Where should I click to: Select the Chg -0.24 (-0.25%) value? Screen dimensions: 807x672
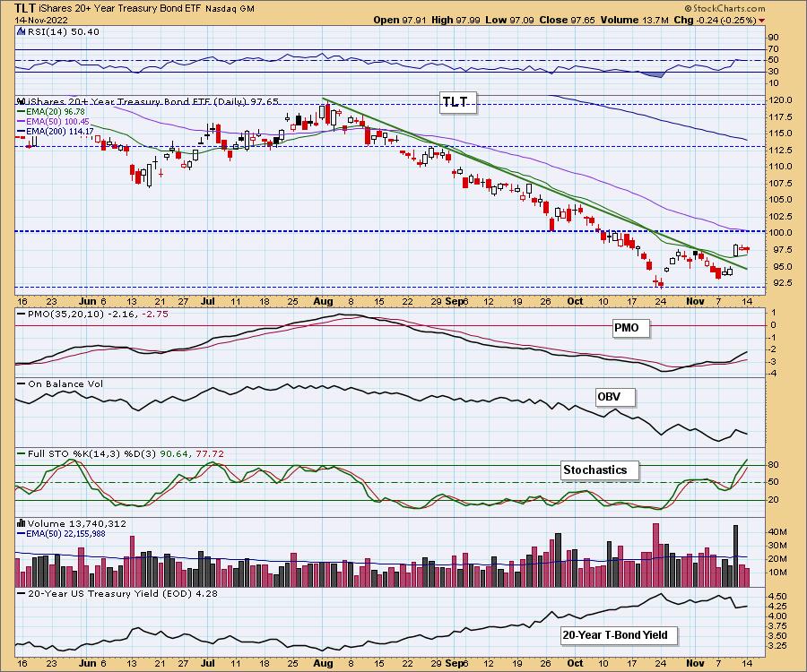coord(715,20)
